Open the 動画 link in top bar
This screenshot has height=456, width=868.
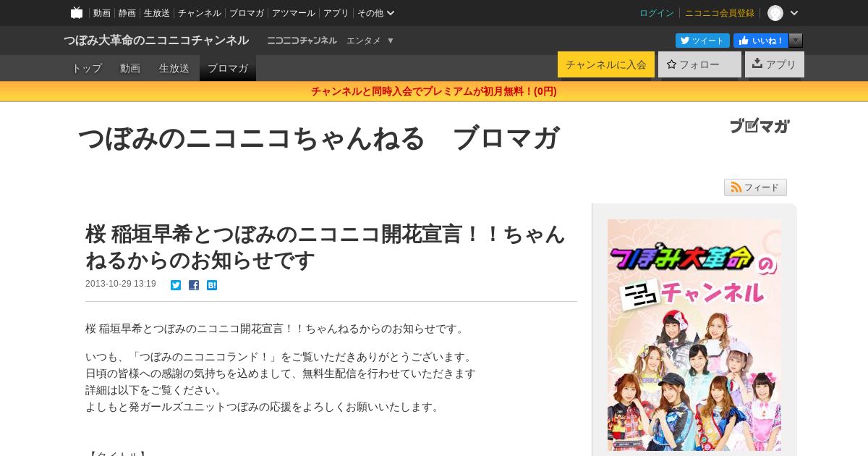(102, 13)
